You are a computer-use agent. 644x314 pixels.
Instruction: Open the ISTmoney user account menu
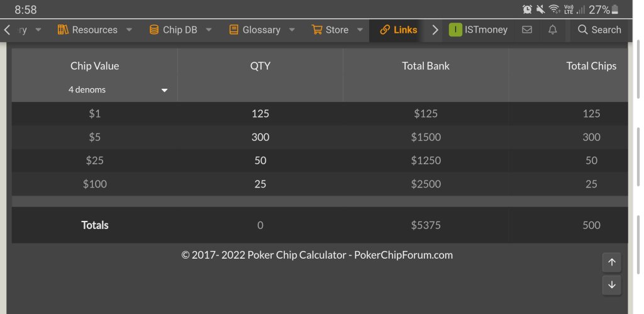[479, 30]
